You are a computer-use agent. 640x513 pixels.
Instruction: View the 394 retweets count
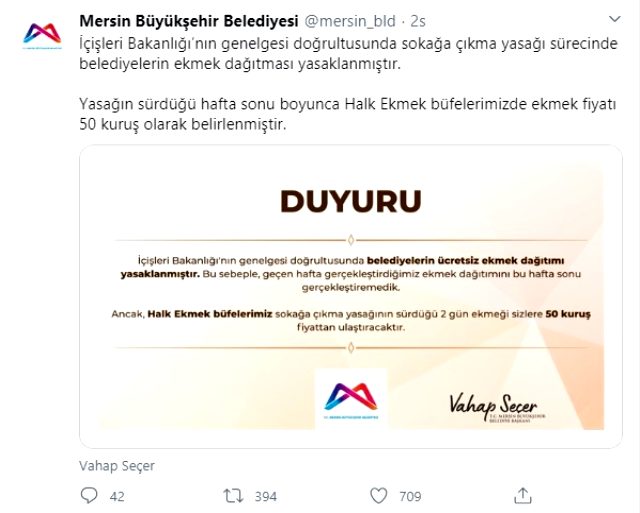(266, 496)
